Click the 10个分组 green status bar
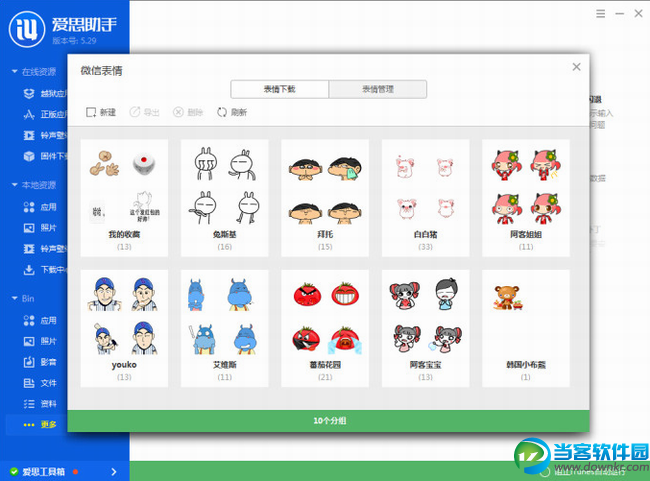This screenshot has width=650, height=481. point(328,421)
